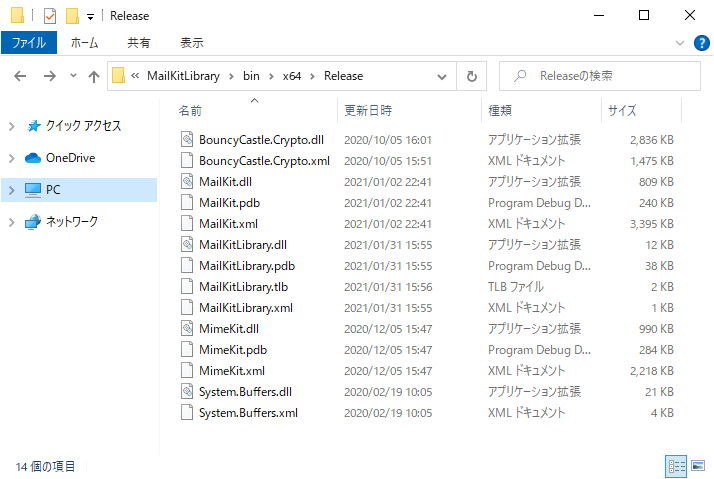Switch to the ホーム ribbon tab

84,43
